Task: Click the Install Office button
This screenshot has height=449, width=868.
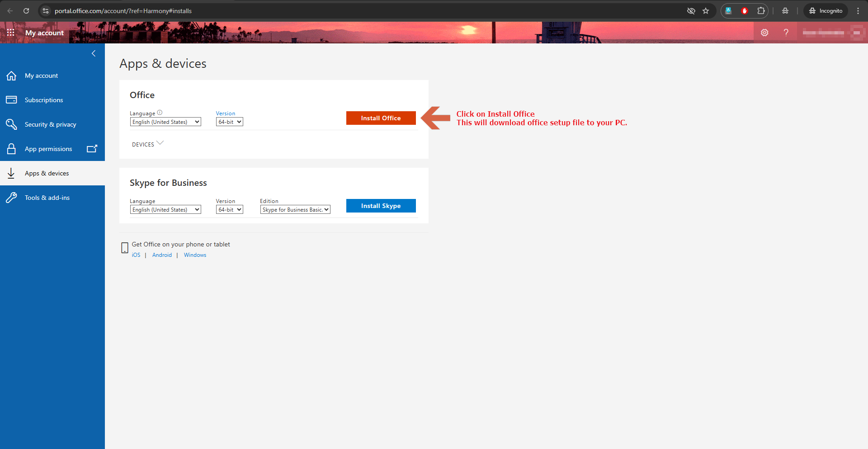Action: coord(381,118)
